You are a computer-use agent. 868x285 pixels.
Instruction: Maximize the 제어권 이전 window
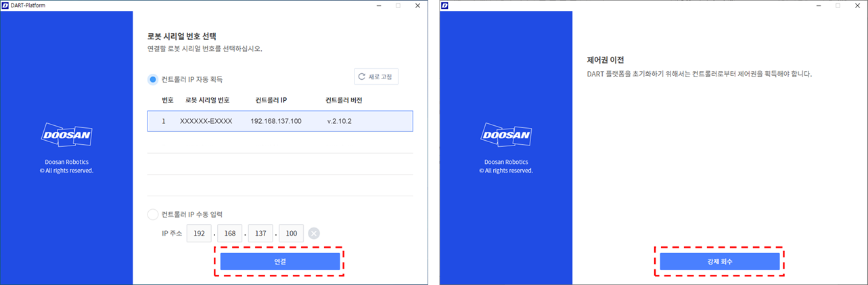tap(838, 5)
